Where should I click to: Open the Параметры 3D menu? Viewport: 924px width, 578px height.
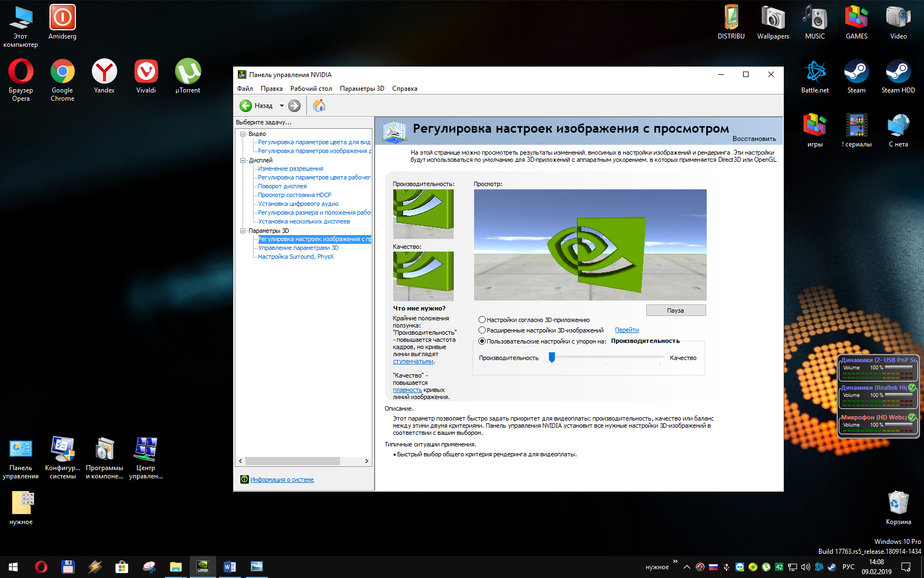click(x=362, y=89)
